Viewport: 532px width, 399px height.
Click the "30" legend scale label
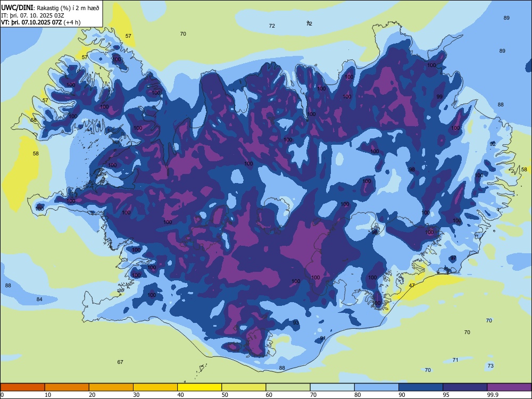tap(136, 395)
